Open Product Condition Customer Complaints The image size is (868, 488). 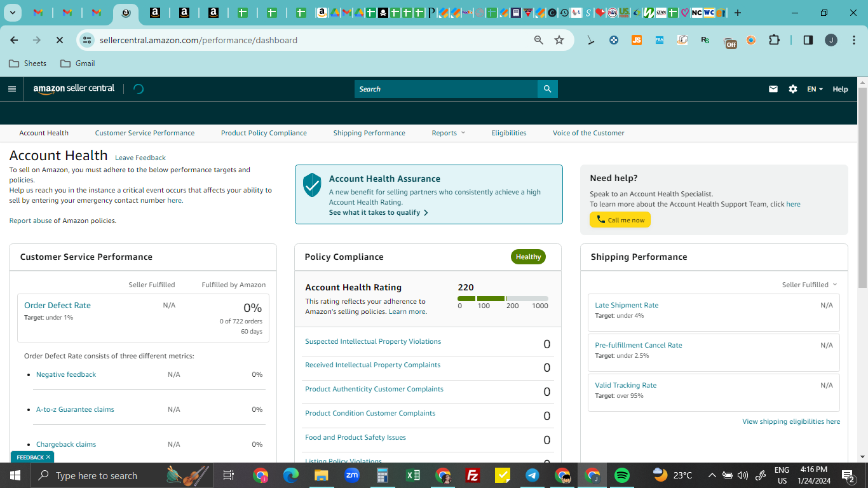coord(370,413)
